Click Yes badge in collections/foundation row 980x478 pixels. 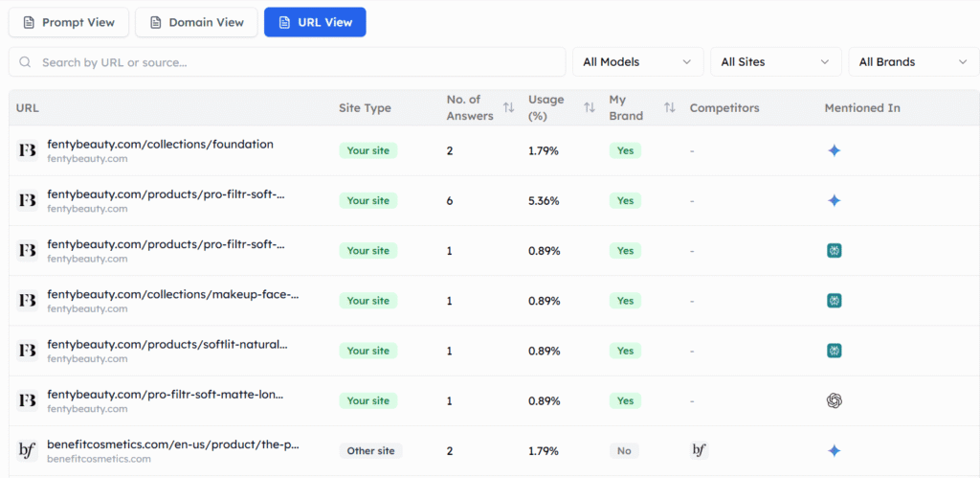(x=625, y=150)
